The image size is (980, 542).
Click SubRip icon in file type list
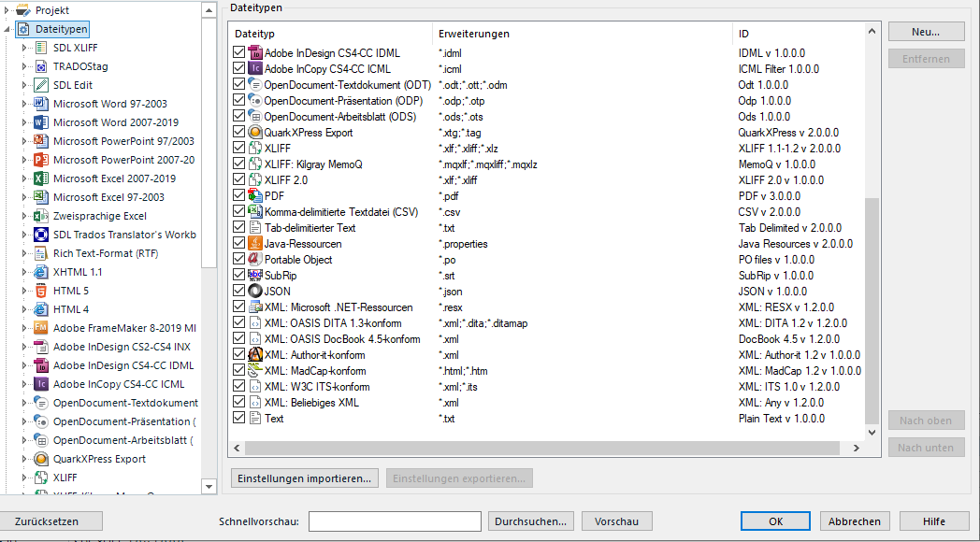coord(255,276)
